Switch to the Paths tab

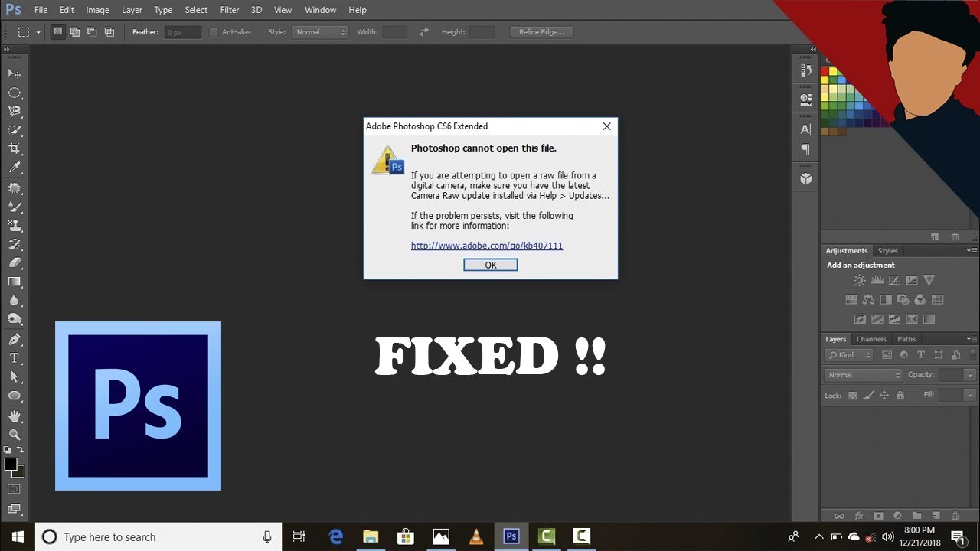pyautogui.click(x=906, y=339)
